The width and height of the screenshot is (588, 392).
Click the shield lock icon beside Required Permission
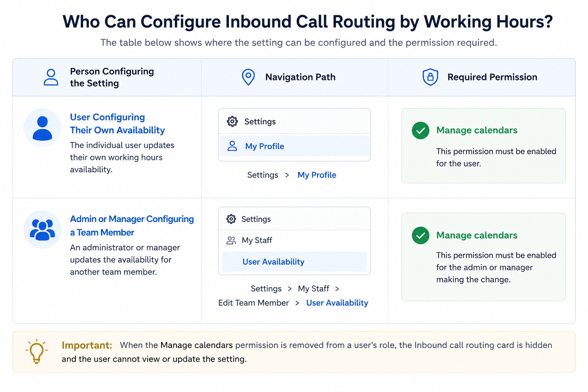[430, 77]
